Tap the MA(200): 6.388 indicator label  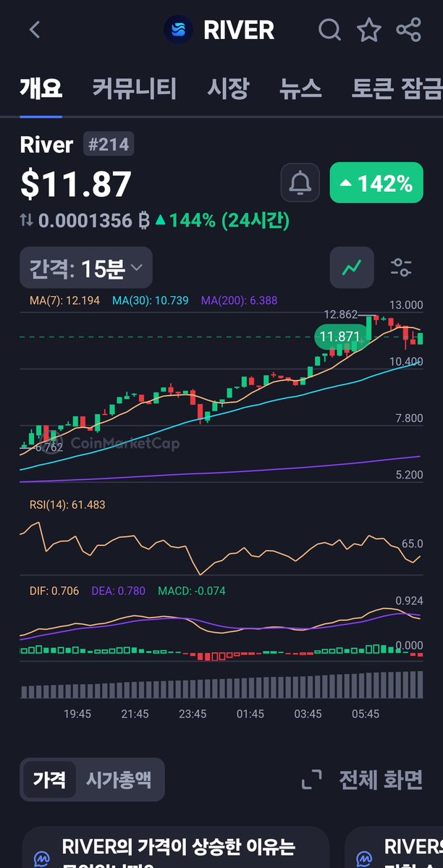click(239, 300)
